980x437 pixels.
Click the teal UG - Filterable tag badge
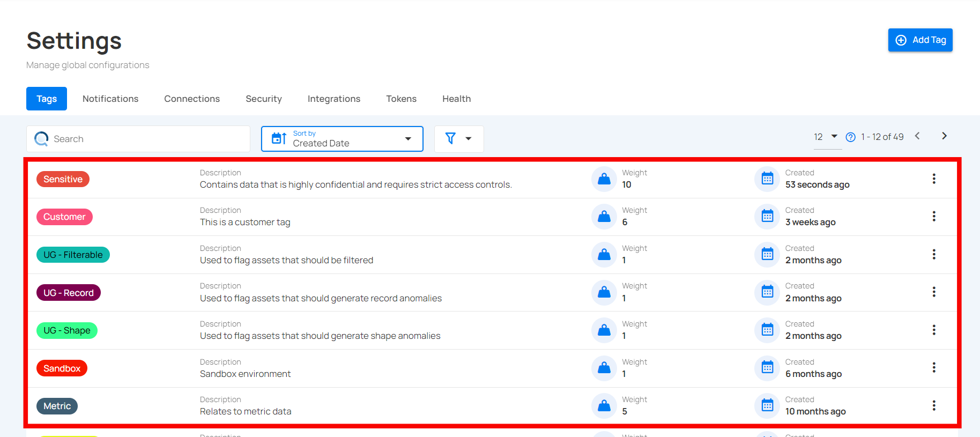(x=73, y=255)
